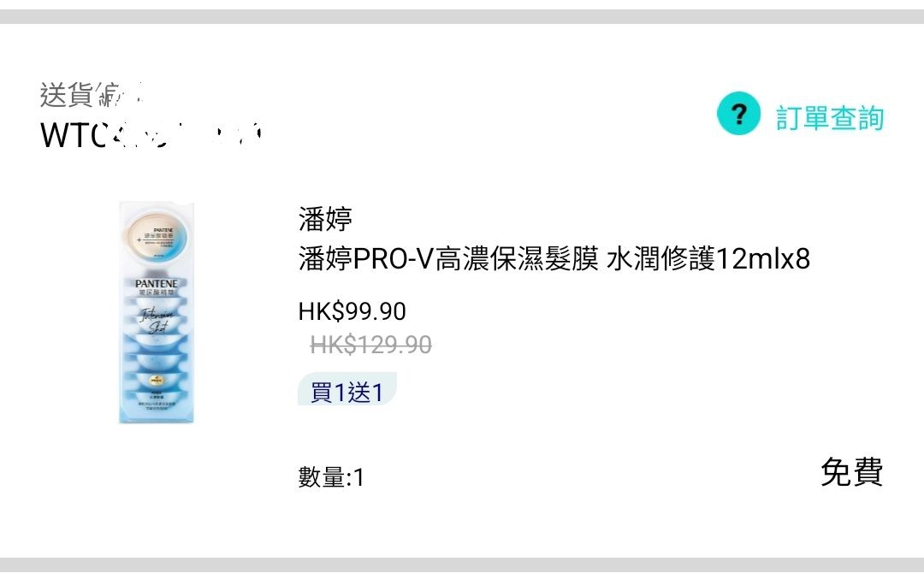Click the Intensive Shot script on the package
The height and width of the screenshot is (585, 924).
point(157,320)
